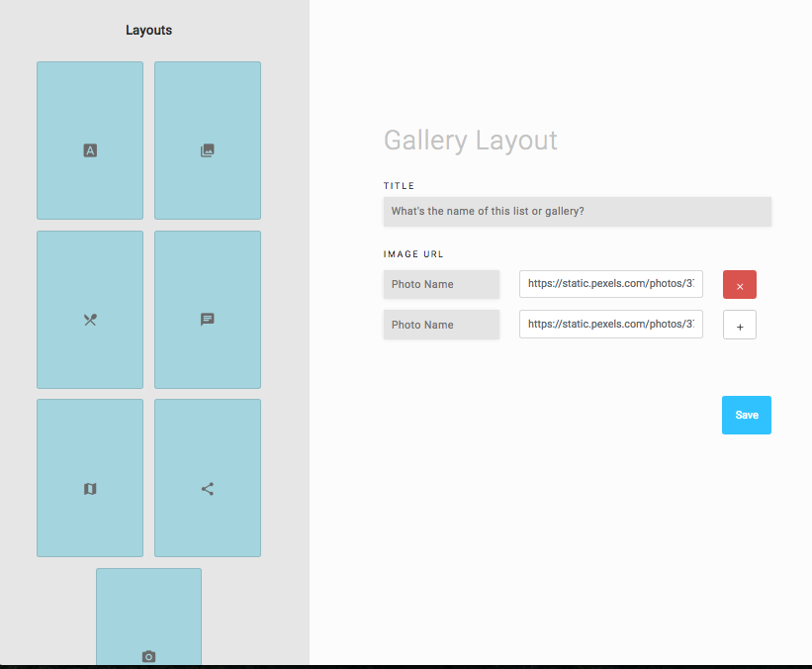Screen dimensions: 812x669
Task: Click the Gallery Layout heading
Action: (x=470, y=141)
